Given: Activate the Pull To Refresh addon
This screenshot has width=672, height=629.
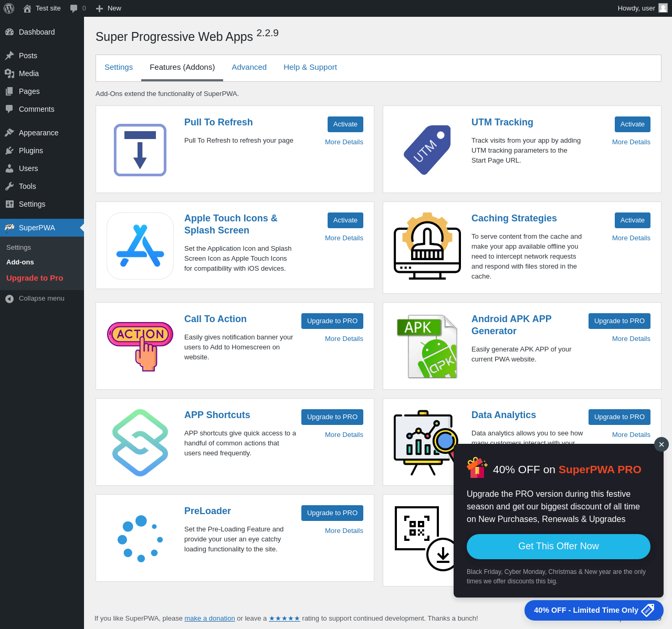Looking at the screenshot, I should pos(345,124).
